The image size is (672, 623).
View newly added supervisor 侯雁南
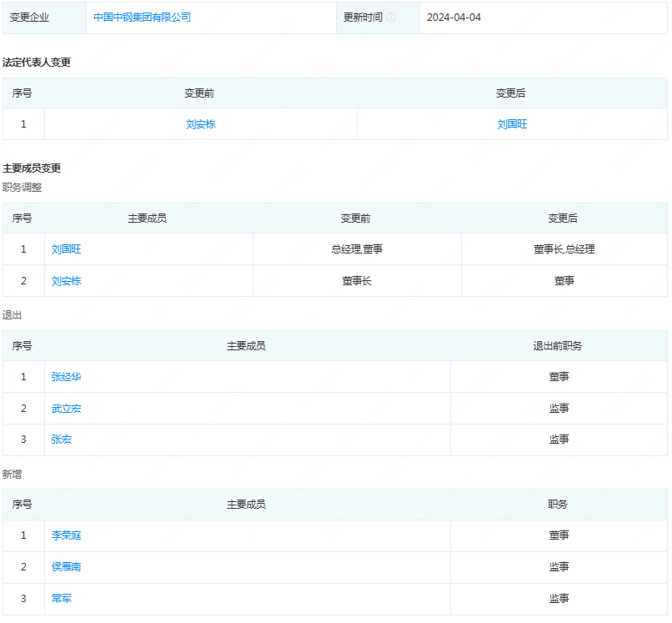point(67,567)
